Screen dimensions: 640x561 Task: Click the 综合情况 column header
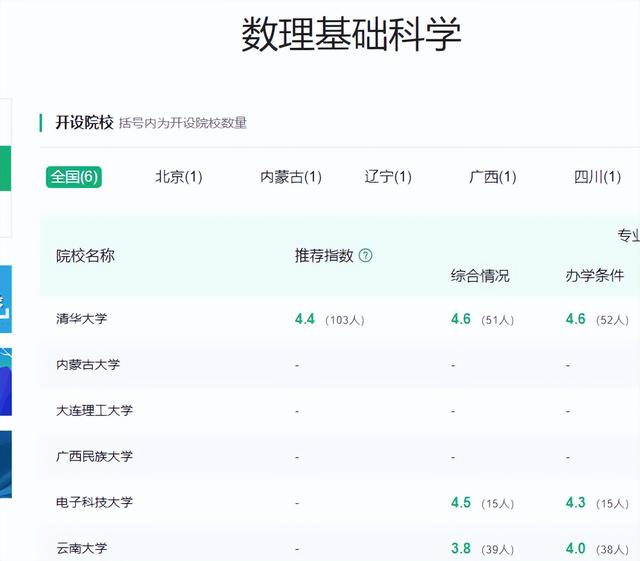pyautogui.click(x=480, y=276)
